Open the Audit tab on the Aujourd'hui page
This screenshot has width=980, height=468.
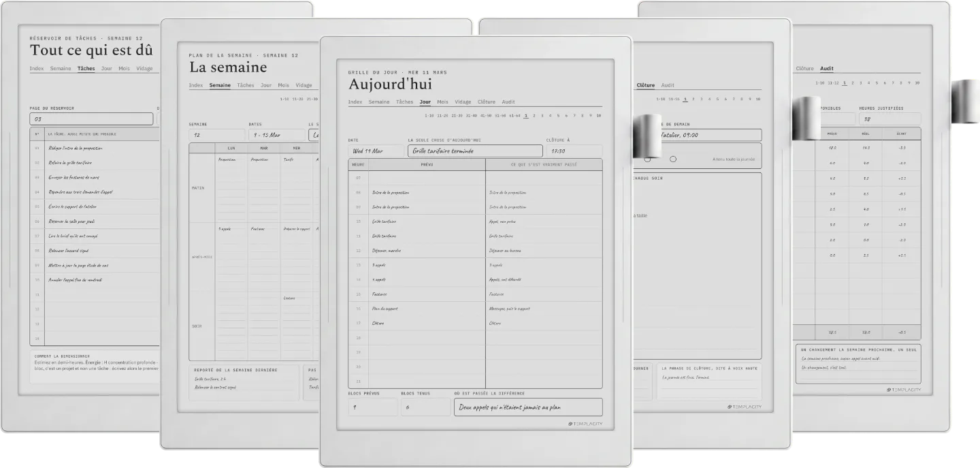508,102
